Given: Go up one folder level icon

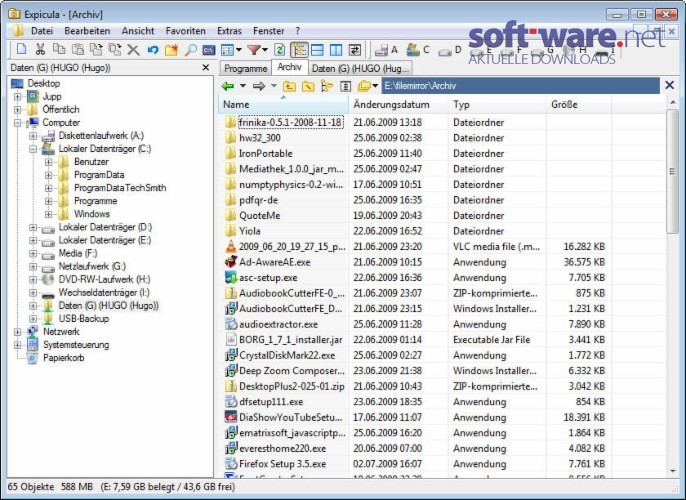Looking at the screenshot, I should (x=289, y=86).
